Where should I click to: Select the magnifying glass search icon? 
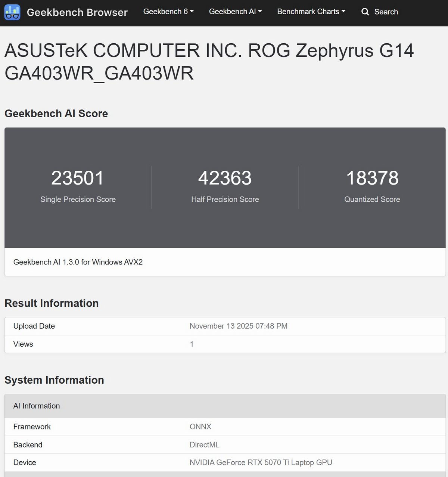pyautogui.click(x=365, y=12)
